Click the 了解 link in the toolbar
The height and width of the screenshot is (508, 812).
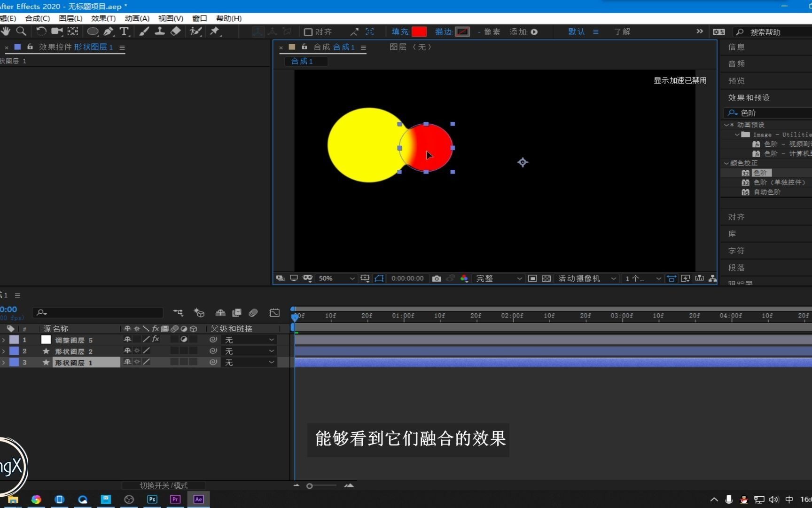pyautogui.click(x=621, y=32)
